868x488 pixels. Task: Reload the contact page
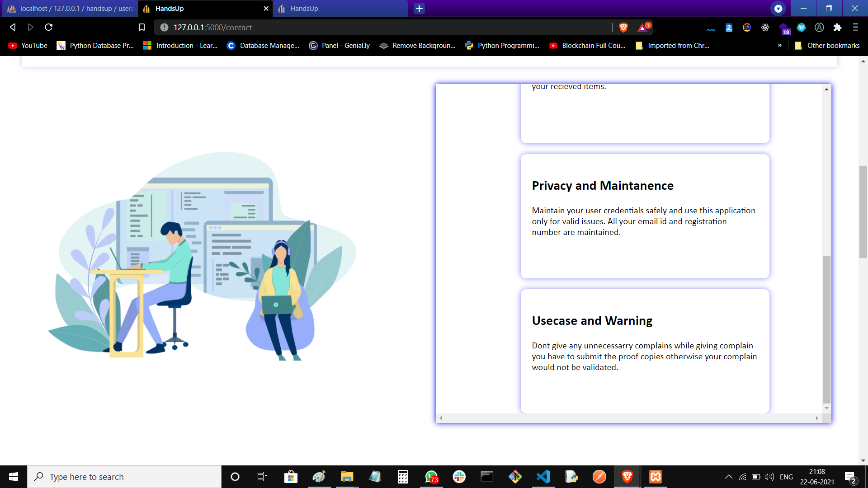[49, 28]
